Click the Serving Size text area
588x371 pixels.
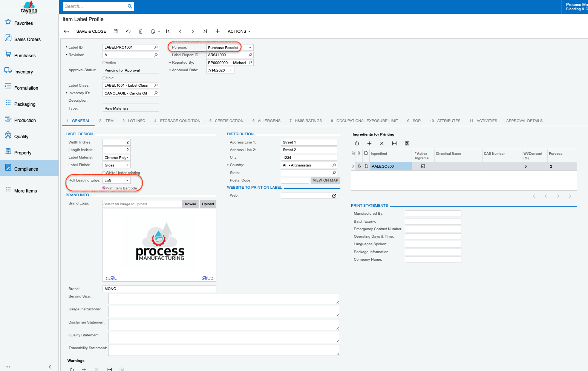224,299
